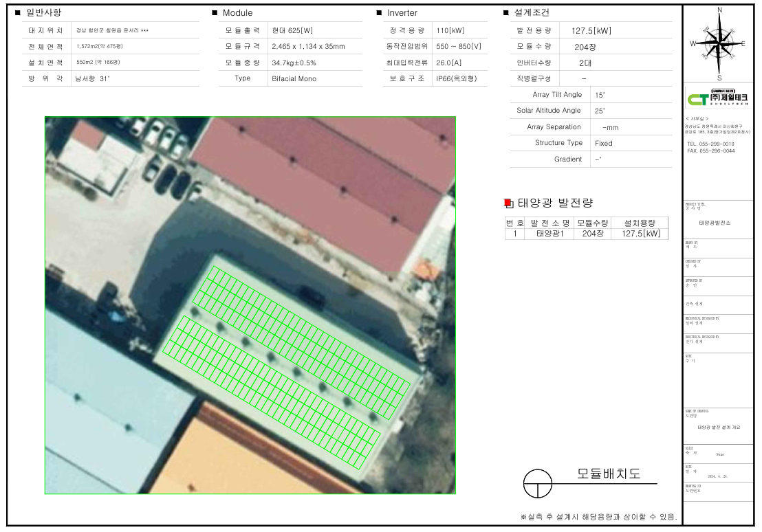Viewport: 762px width, 532px height.
Task: Select the 현대 625[W] module output cell
Action: click(x=292, y=30)
